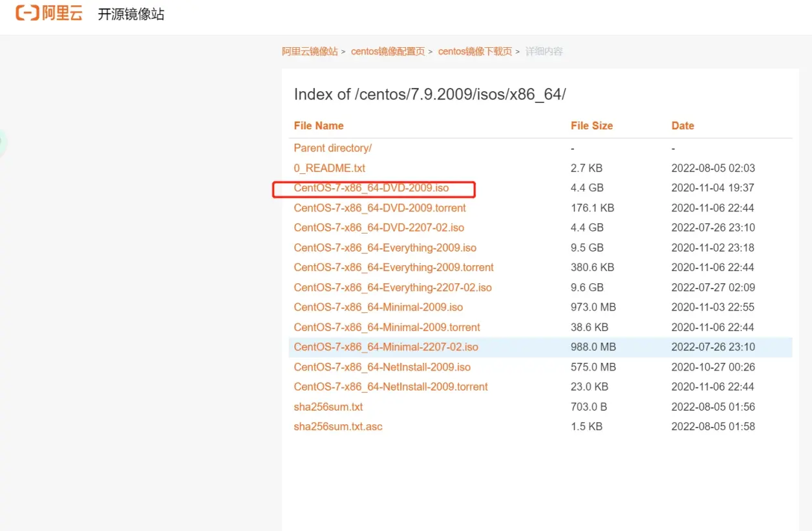Click the date 2020-11-03 22:55
The image size is (812, 531).
[713, 307]
